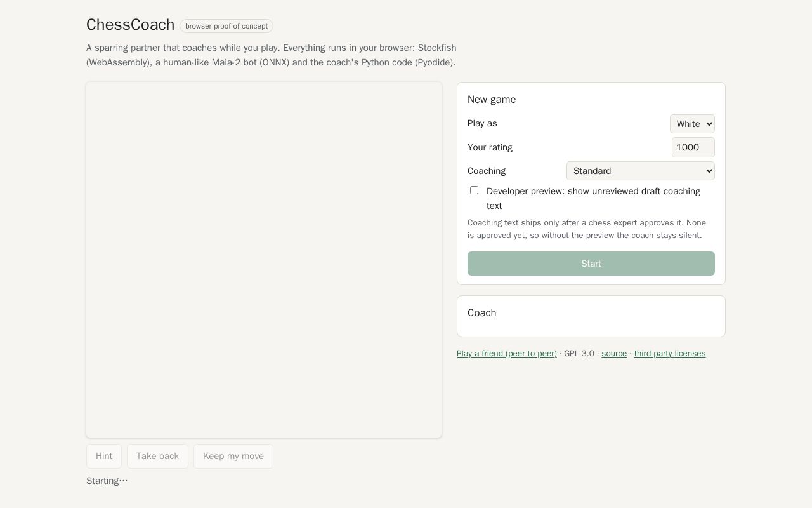Open the third-party licenses link

pyautogui.click(x=670, y=354)
